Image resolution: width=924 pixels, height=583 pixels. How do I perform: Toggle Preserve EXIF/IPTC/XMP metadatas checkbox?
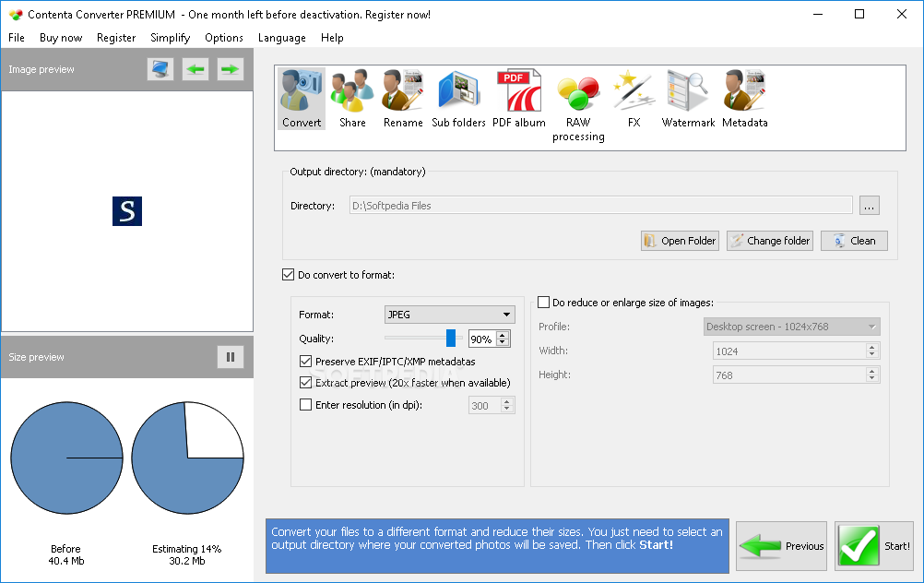(x=305, y=362)
